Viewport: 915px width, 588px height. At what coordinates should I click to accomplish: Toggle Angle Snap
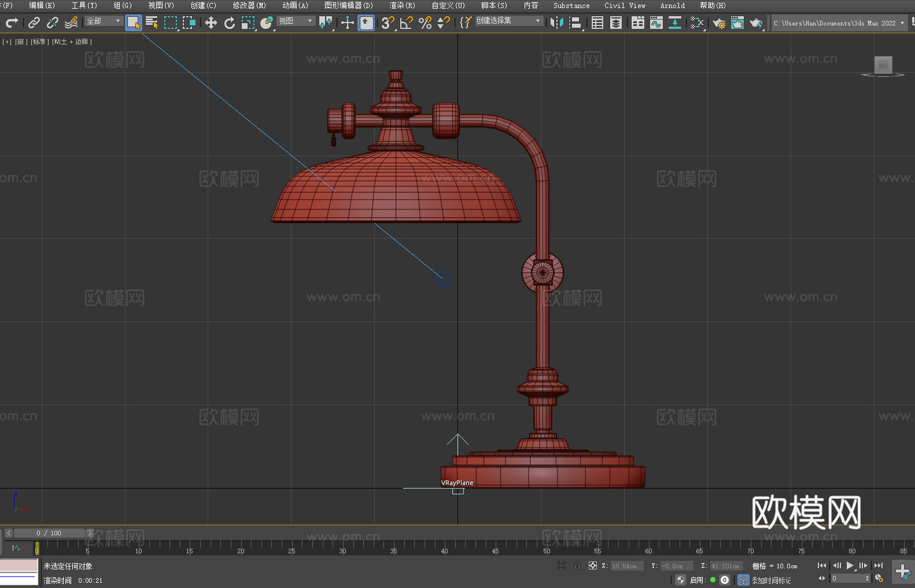406,23
